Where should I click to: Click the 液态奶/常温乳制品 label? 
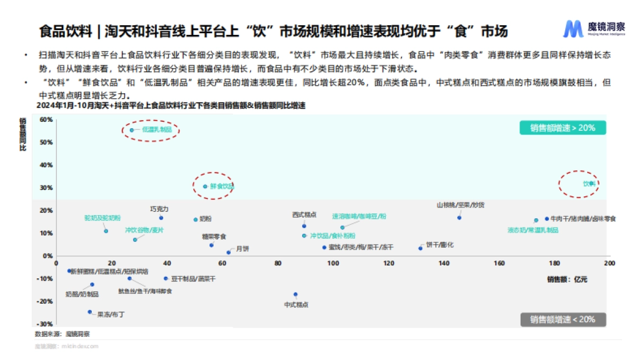(x=533, y=230)
